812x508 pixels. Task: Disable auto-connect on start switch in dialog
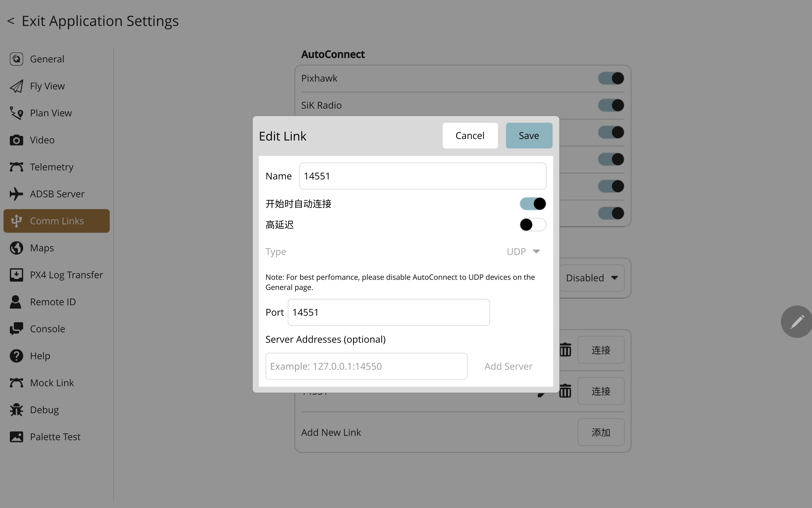[x=533, y=204]
